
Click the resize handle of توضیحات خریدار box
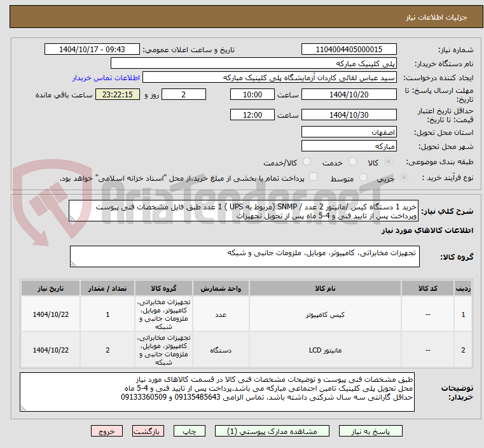coord(23,408)
